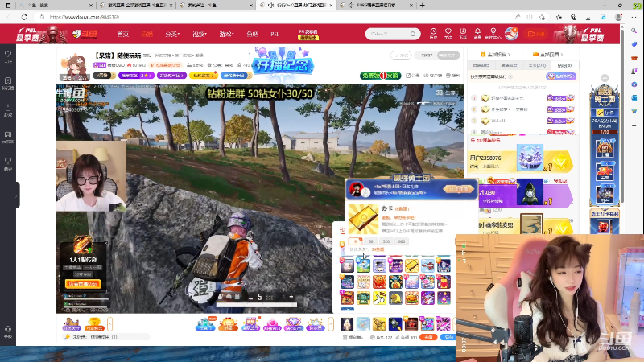Expand the 视频 dropdown in the header

click(x=200, y=34)
